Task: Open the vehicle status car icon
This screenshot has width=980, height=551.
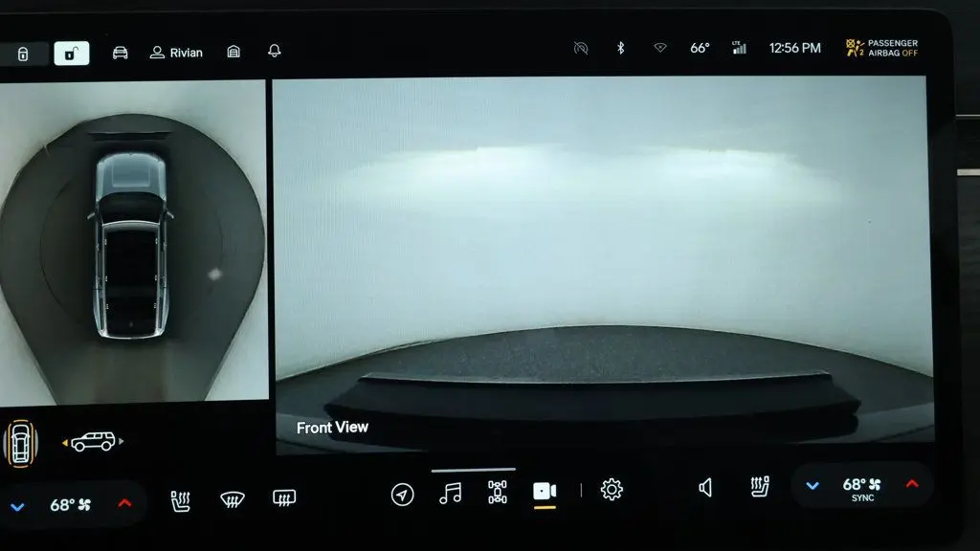Action: coord(120,53)
